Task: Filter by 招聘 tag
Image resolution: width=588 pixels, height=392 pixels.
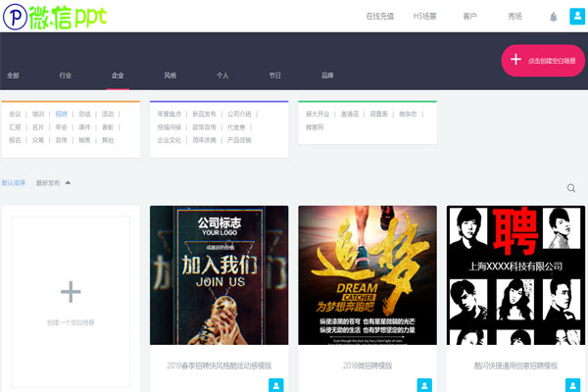Action: (x=62, y=114)
